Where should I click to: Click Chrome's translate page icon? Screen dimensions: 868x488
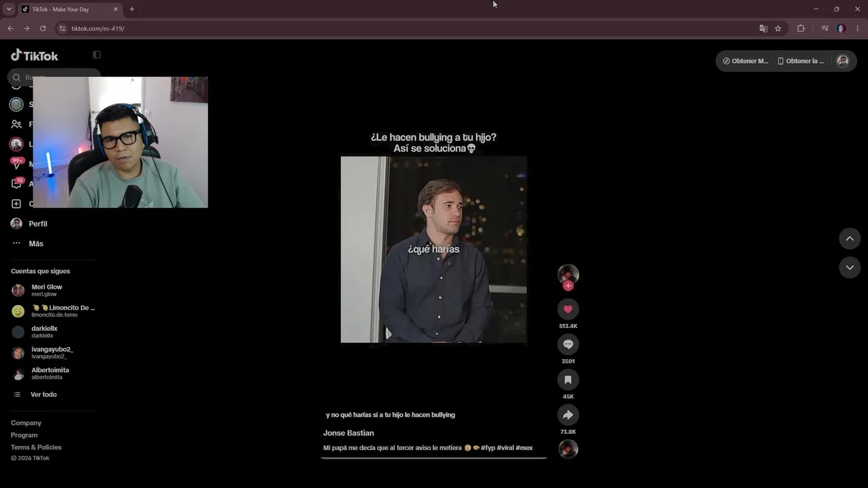(x=764, y=28)
